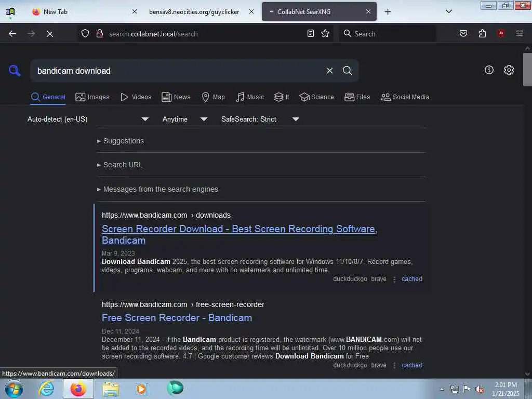Switch to the Science category
Screen dimensions: 532x399
pos(316,97)
